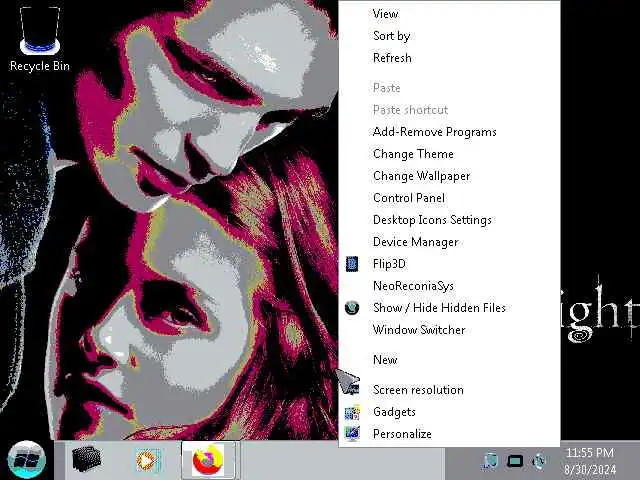This screenshot has width=640, height=480.
Task: Open the Sort by submenu
Action: coord(449,36)
